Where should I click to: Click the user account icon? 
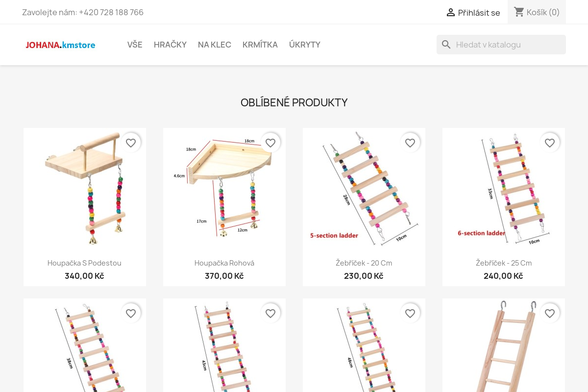click(x=450, y=13)
